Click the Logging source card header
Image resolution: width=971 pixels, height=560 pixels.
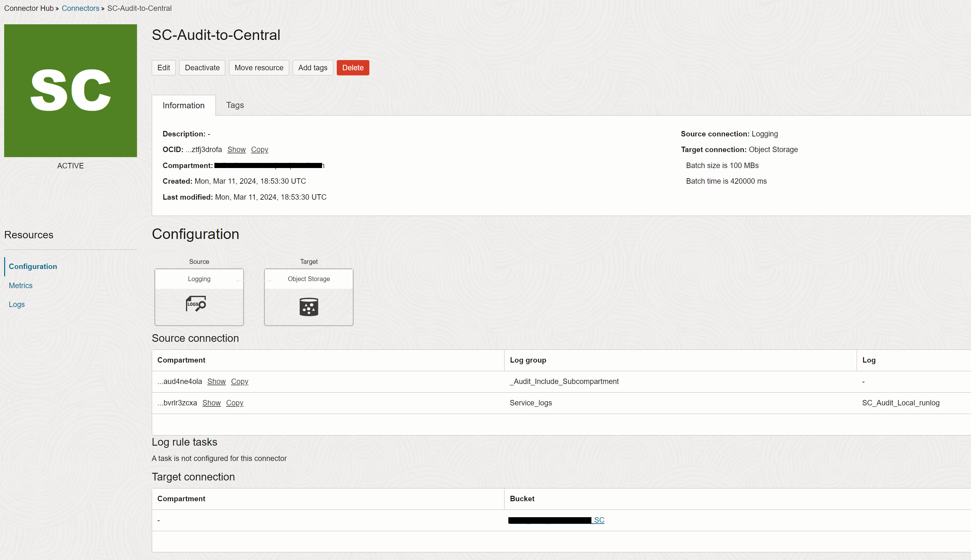[199, 279]
